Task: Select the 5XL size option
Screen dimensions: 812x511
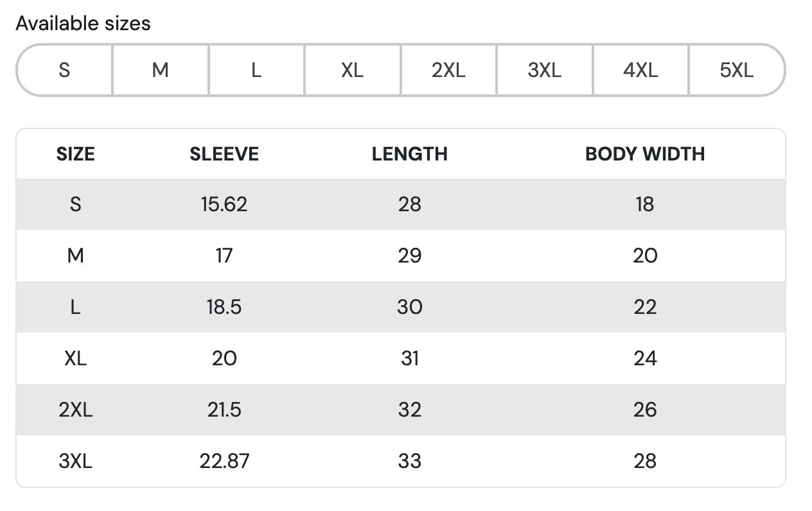Action: pos(736,70)
